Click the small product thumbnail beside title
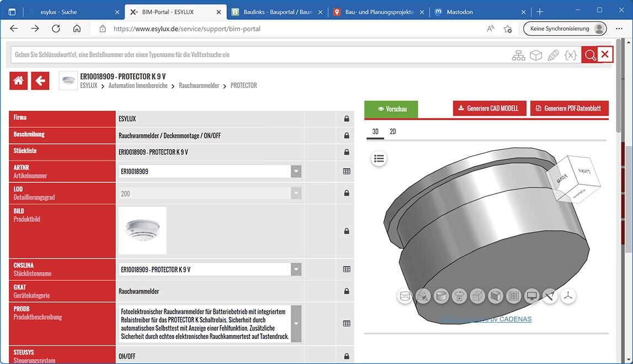The image size is (633, 364). (x=68, y=80)
